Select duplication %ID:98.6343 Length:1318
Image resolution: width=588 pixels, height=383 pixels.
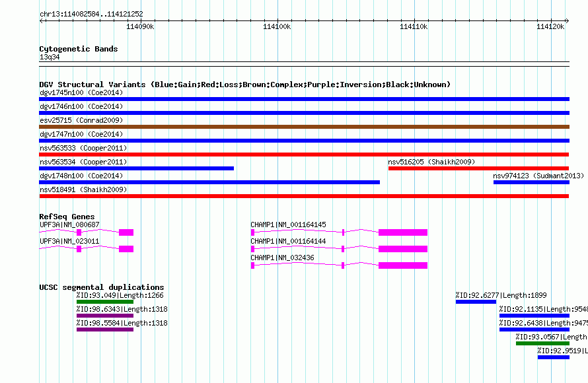[122, 309]
